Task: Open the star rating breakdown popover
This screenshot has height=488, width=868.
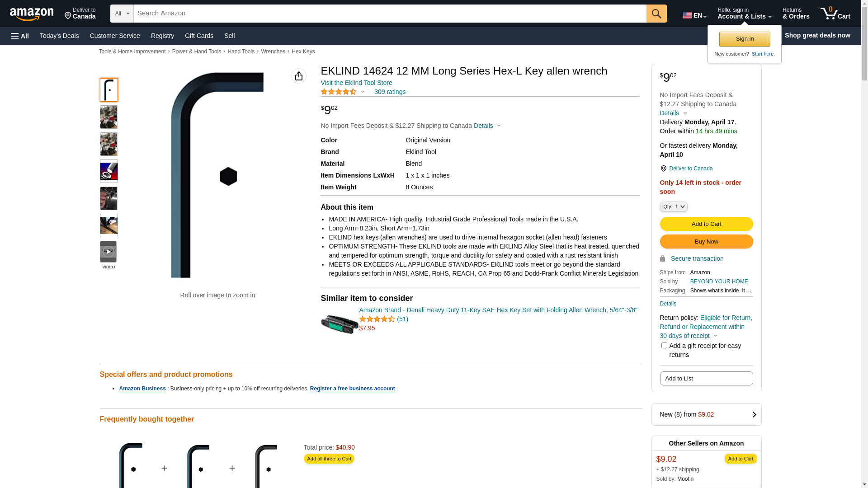Action: tap(343, 92)
